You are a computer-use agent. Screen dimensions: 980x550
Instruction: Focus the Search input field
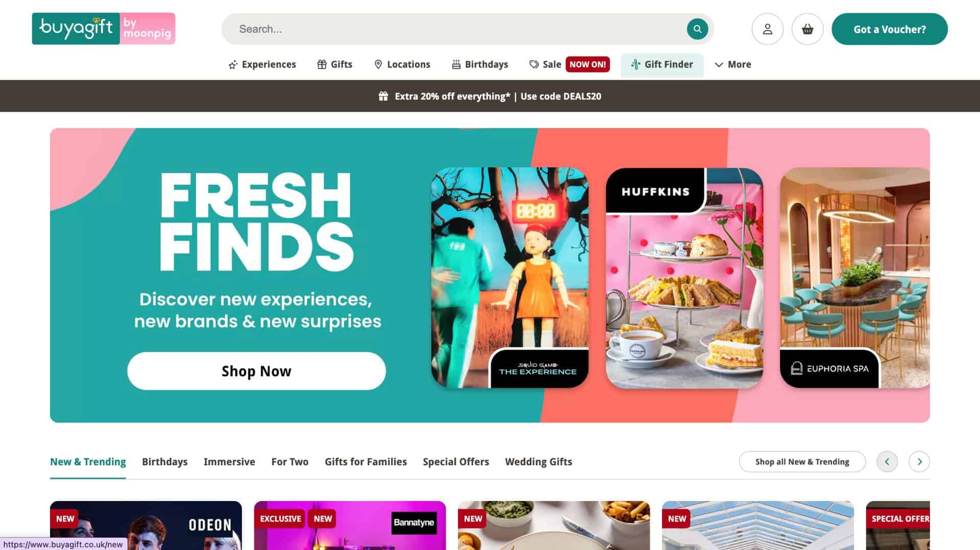point(459,29)
